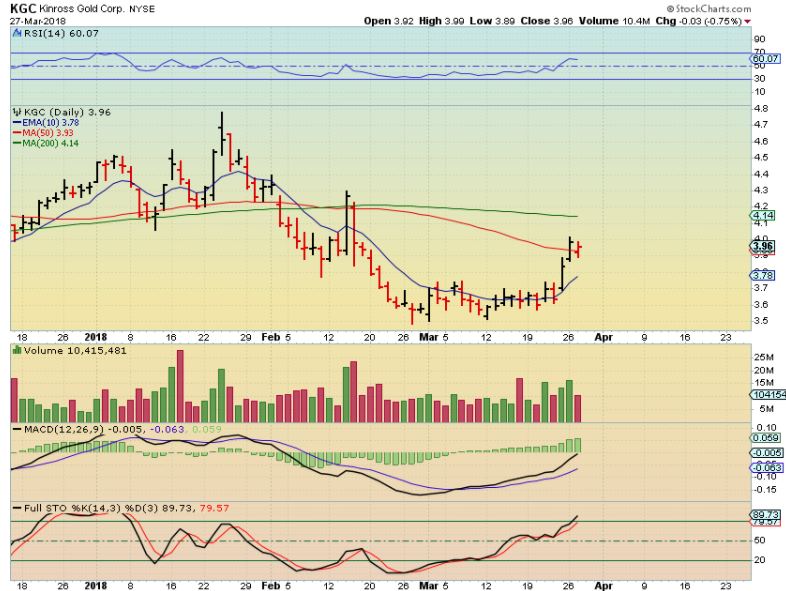
Task: Click the MACD(12,26,9) indicator label
Action: point(64,429)
